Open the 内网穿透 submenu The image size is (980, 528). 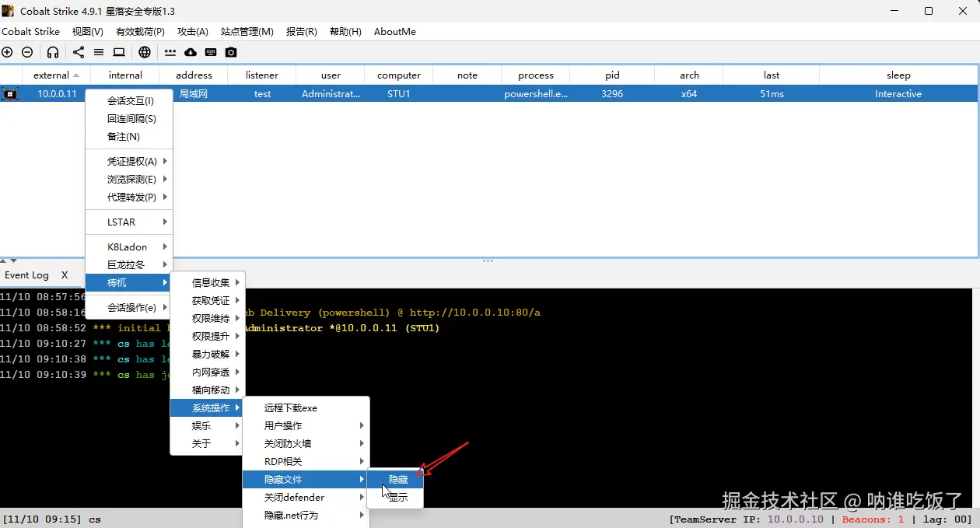207,372
